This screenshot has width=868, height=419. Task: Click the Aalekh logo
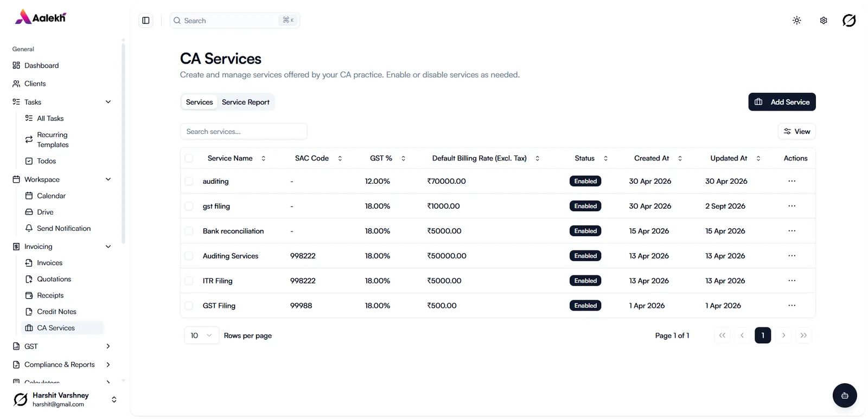point(41,17)
